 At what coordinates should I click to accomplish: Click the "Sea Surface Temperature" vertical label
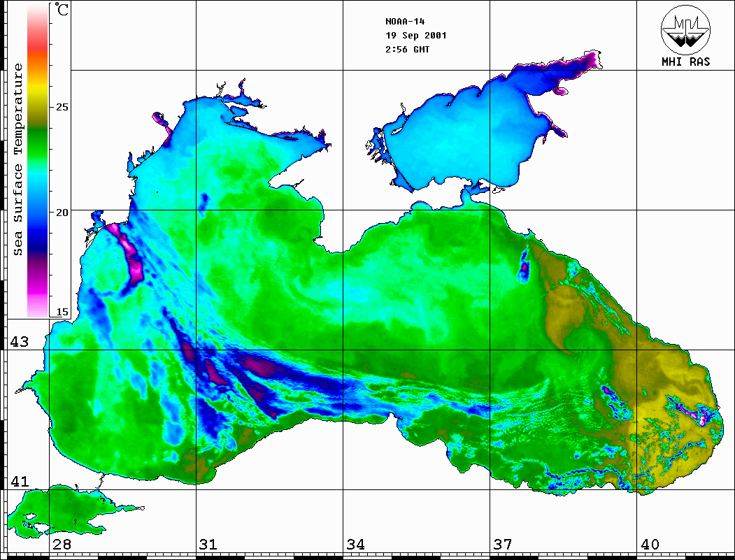pyautogui.click(x=17, y=160)
